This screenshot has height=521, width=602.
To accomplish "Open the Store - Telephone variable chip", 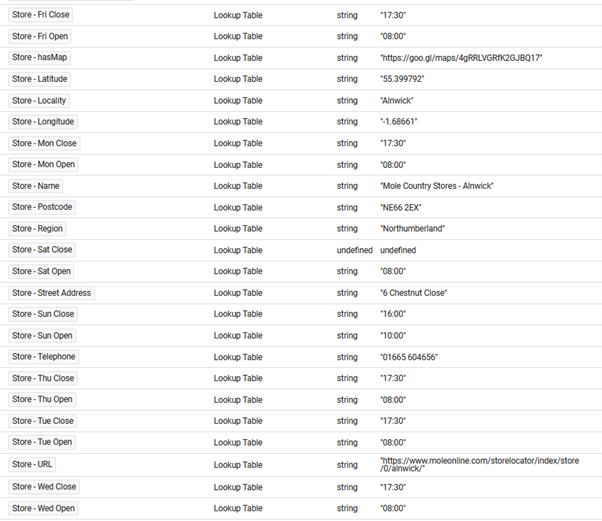I will [43, 357].
